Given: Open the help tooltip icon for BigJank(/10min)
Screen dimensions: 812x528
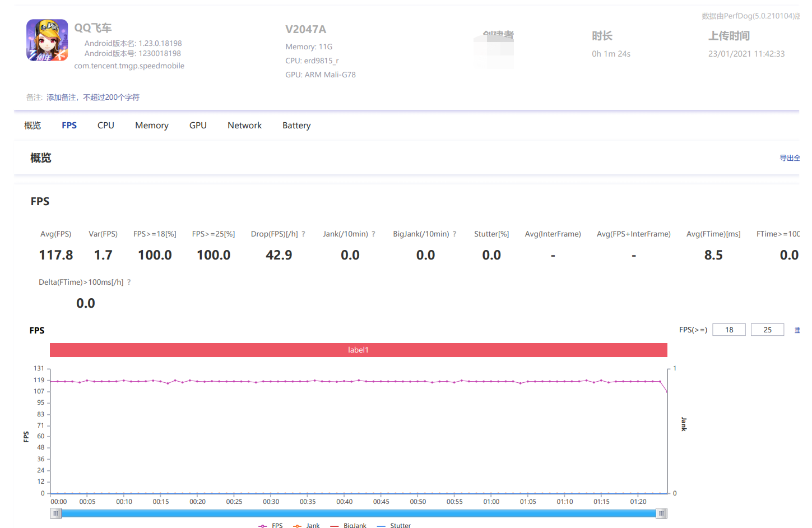Looking at the screenshot, I should (454, 234).
